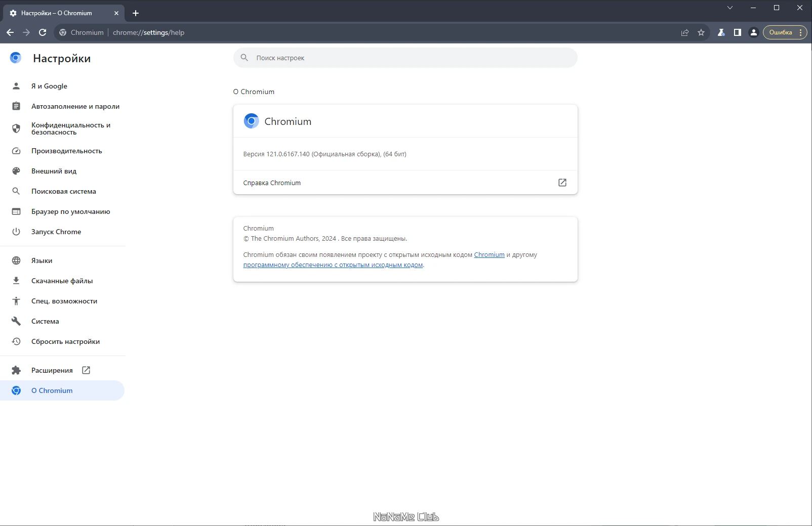Image resolution: width=812 pixels, height=526 pixels.
Task: Click the magnifier icon in settings search
Action: (245, 58)
